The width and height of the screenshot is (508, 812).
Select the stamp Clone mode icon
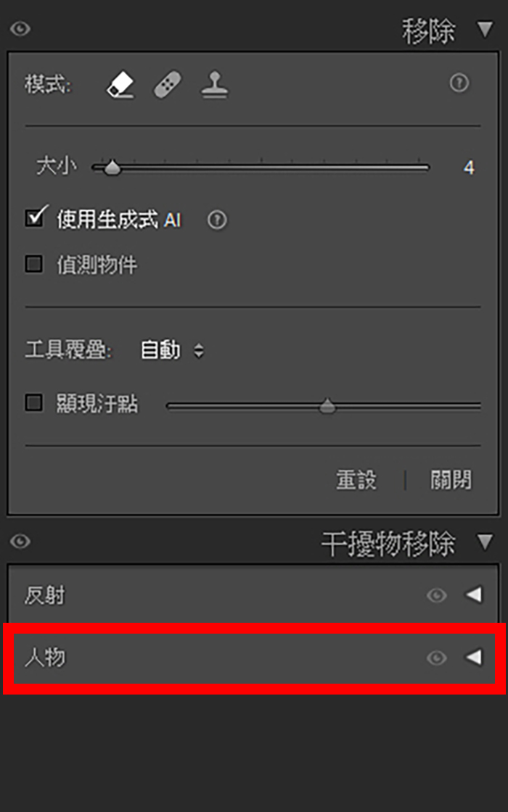click(x=215, y=84)
